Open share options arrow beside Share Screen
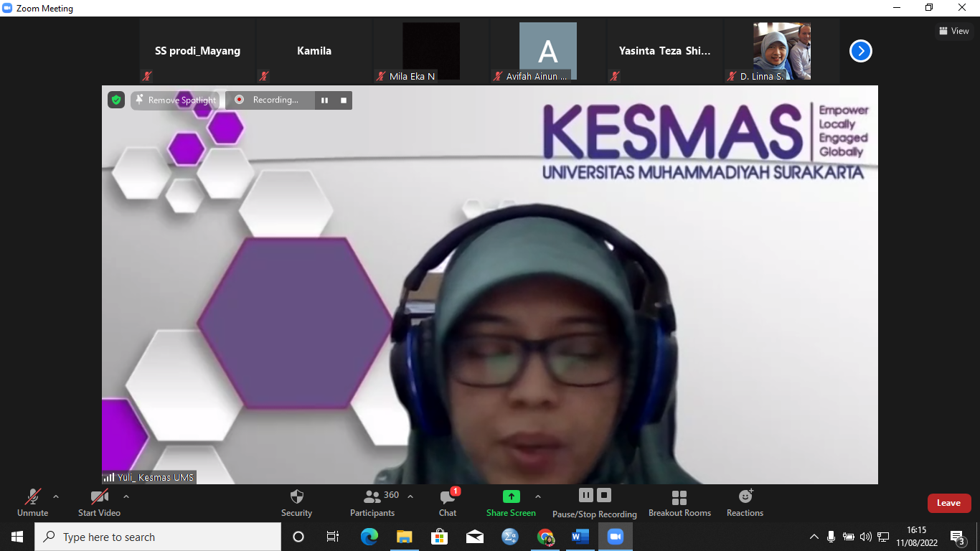980x551 pixels. pyautogui.click(x=538, y=496)
